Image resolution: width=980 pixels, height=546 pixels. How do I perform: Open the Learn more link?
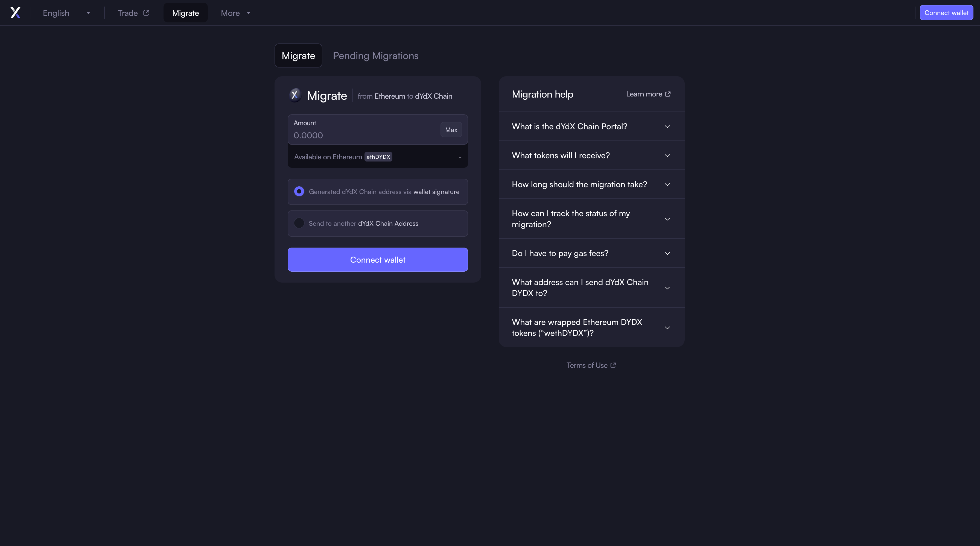(648, 94)
